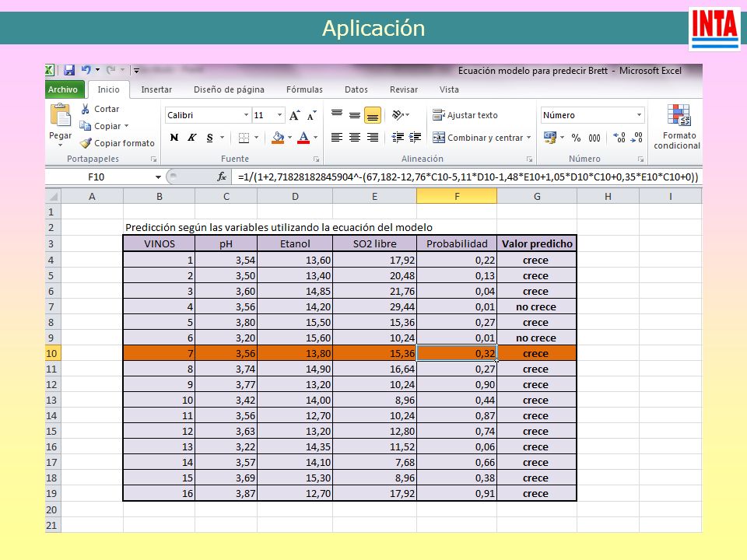The height and width of the screenshot is (560, 747).
Task: Increase decimal places
Action: (x=619, y=138)
